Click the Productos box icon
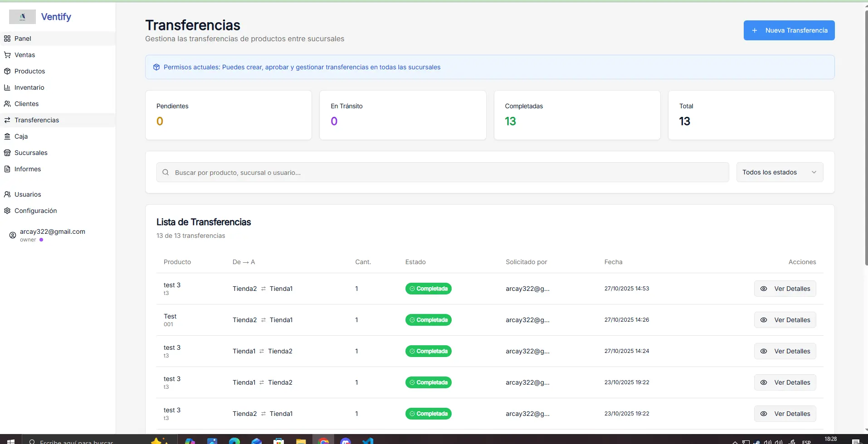This screenshot has height=444, width=868. [x=7, y=71]
